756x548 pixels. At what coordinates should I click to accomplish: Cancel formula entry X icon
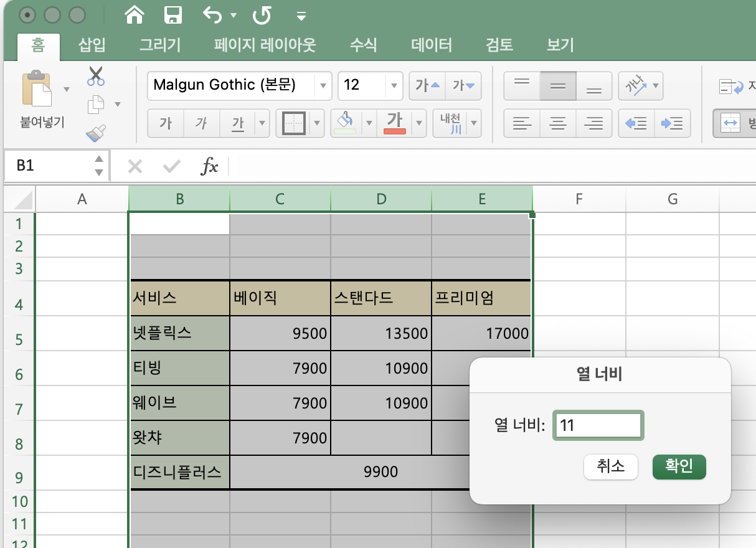(135, 166)
